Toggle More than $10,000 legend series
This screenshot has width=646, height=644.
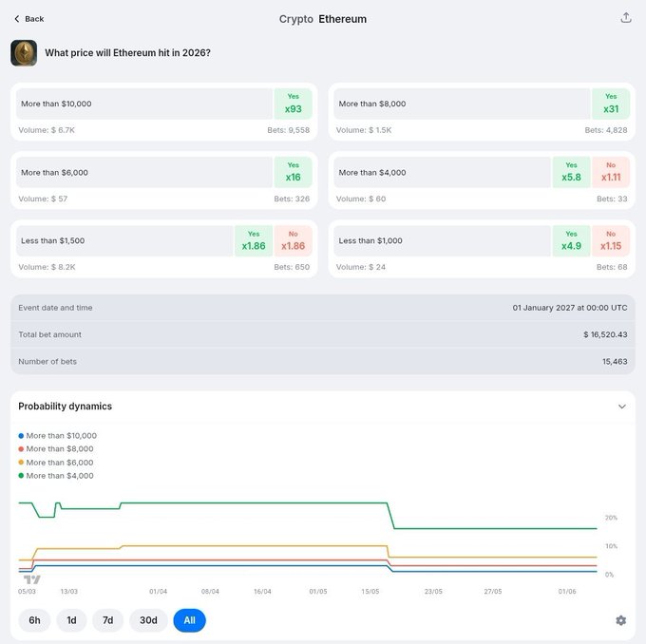[x=58, y=436]
